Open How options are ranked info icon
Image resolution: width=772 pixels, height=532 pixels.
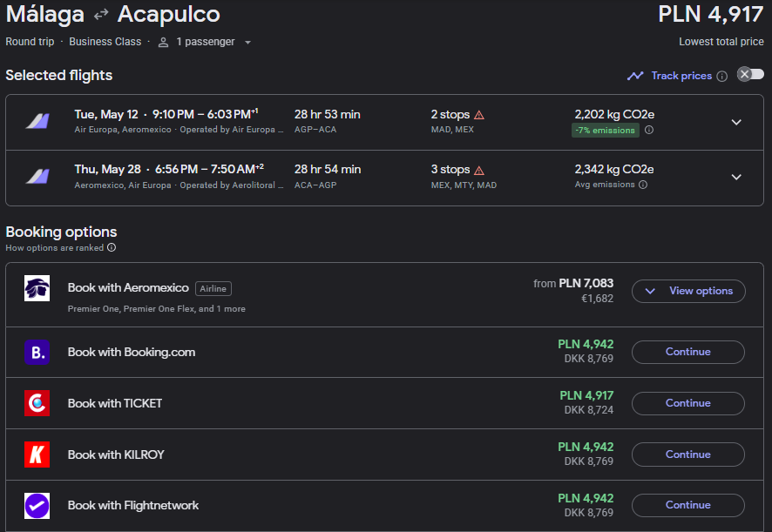112,247
